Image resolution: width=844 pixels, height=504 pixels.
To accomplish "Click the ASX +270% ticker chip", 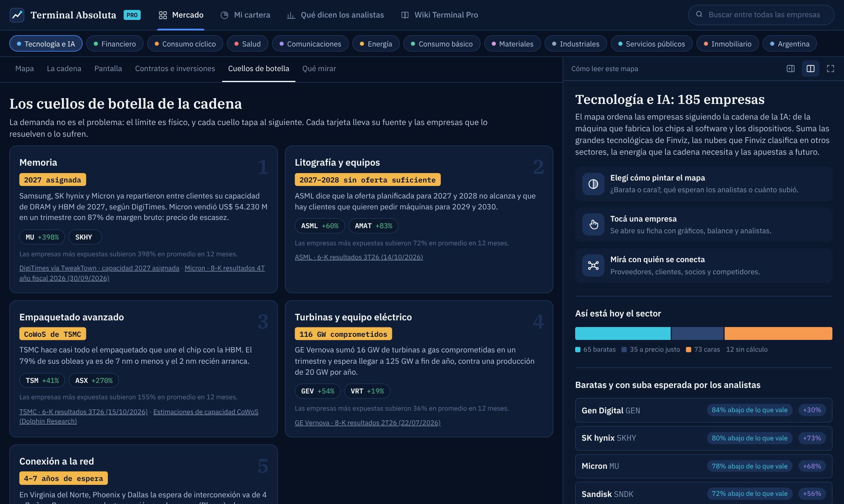I will (94, 380).
